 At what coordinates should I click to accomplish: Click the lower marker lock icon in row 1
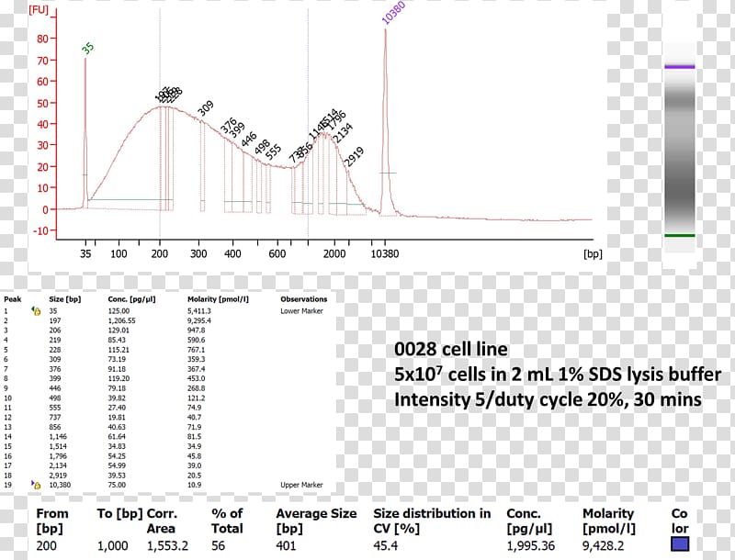click(36, 311)
